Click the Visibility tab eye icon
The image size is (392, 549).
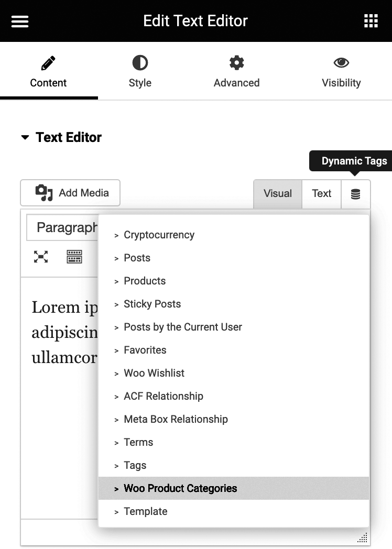pos(341,62)
